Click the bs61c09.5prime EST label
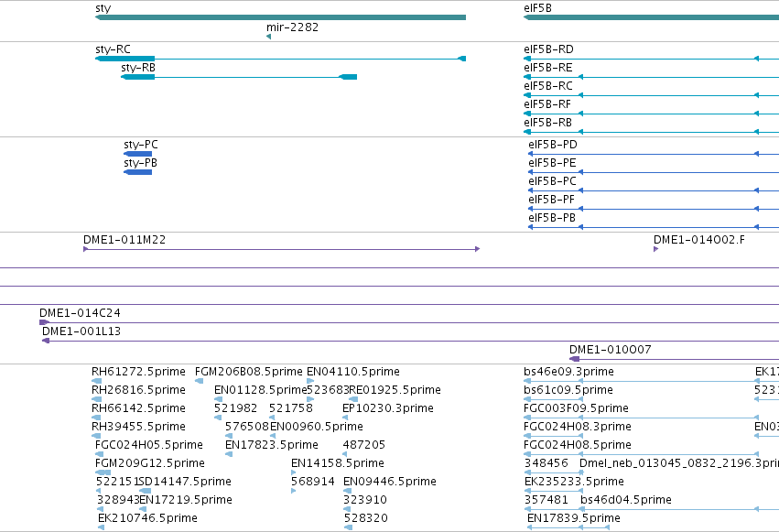Screen dimensions: 779x532 (568, 390)
